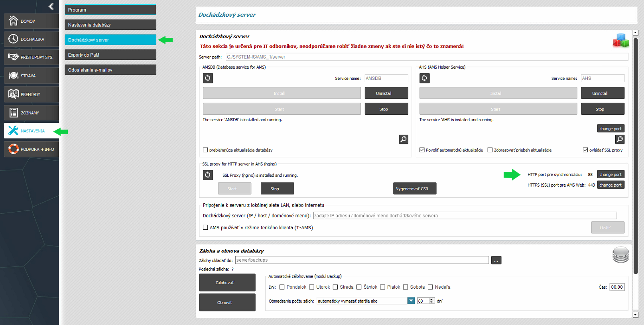644x325 pixels.
Task: Click the scrollbar up arrow
Action: (x=636, y=33)
